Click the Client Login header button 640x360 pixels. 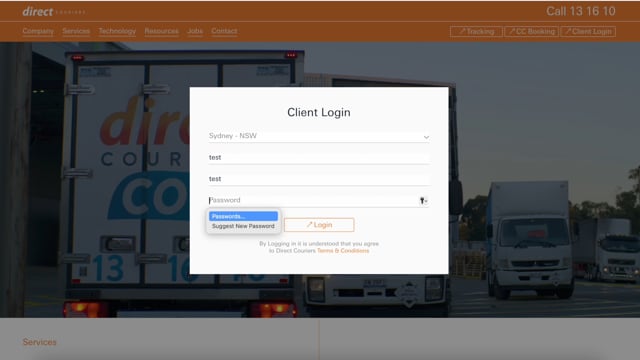point(588,31)
